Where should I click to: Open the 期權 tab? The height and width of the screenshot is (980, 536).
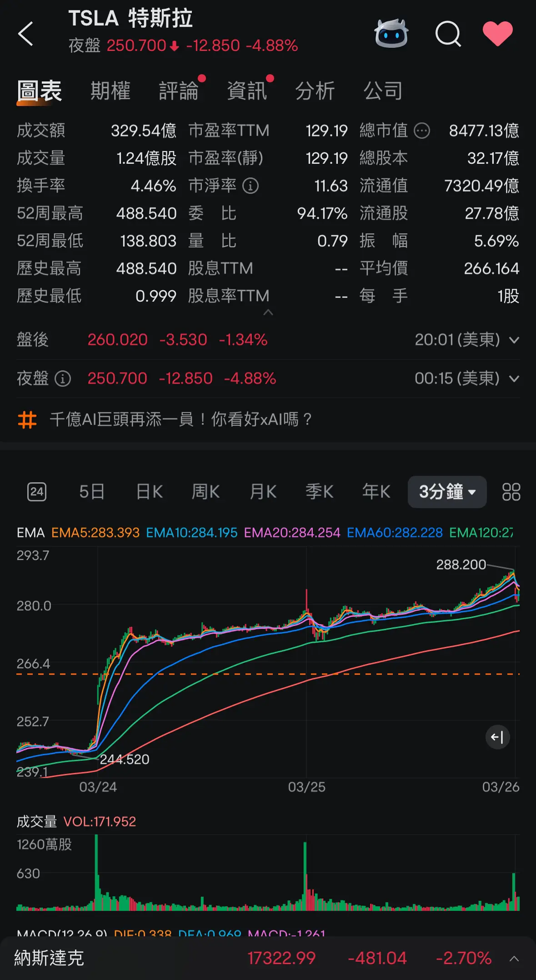click(x=110, y=91)
